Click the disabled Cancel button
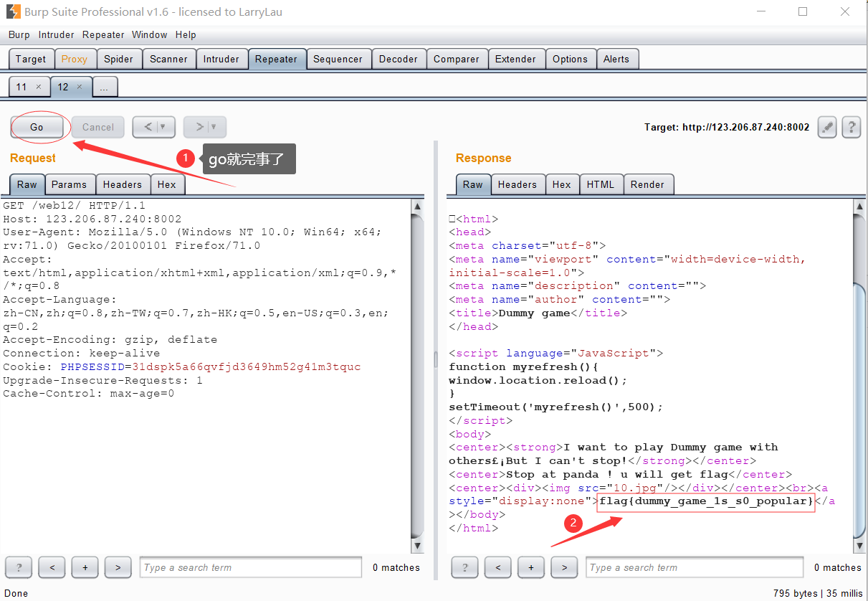 tap(98, 127)
